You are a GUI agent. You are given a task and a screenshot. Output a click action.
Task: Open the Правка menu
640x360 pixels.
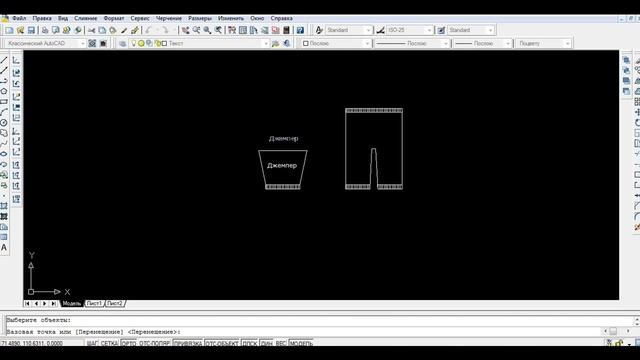coord(42,18)
